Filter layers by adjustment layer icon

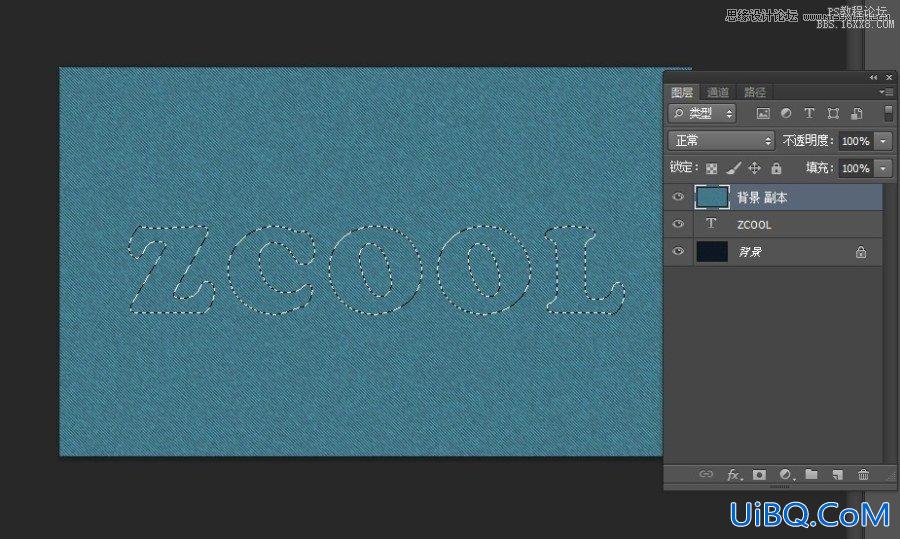786,114
